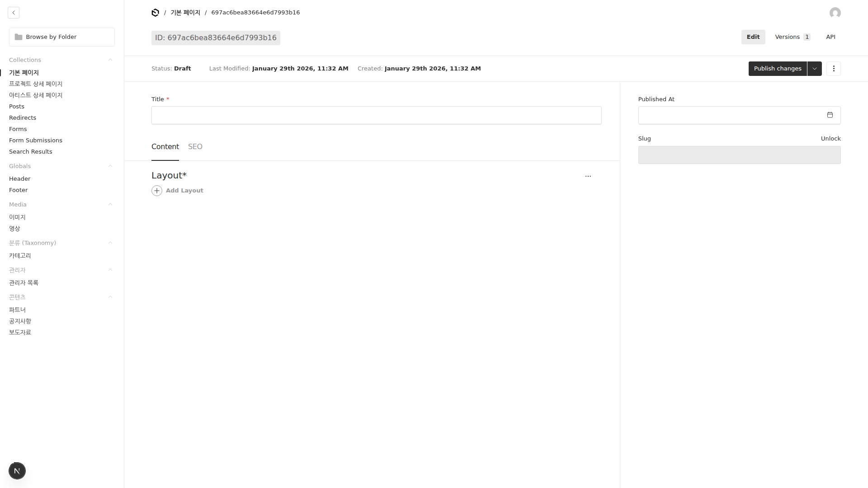Click the round N icon at bottom-left
This screenshot has height=488, width=868.
[17, 471]
